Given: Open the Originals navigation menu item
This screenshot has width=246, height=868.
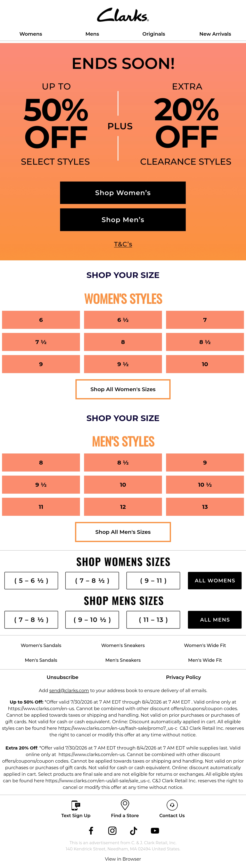Looking at the screenshot, I should point(154,34).
